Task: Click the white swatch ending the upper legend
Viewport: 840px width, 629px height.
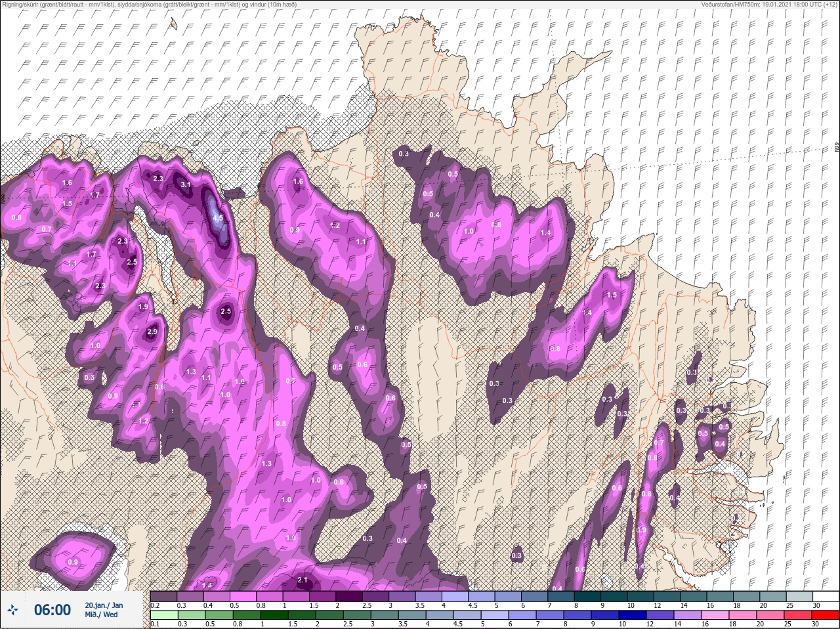Action: [826, 597]
